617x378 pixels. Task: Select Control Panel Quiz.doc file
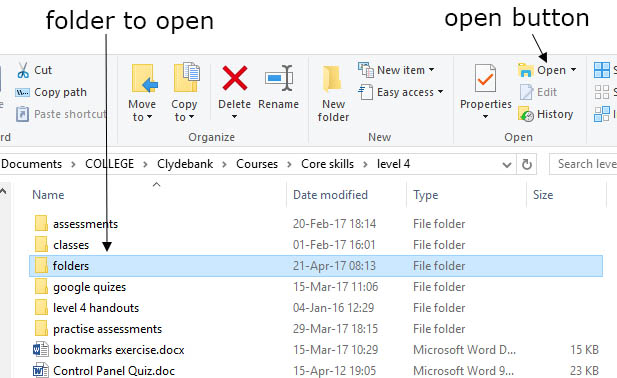tap(114, 371)
